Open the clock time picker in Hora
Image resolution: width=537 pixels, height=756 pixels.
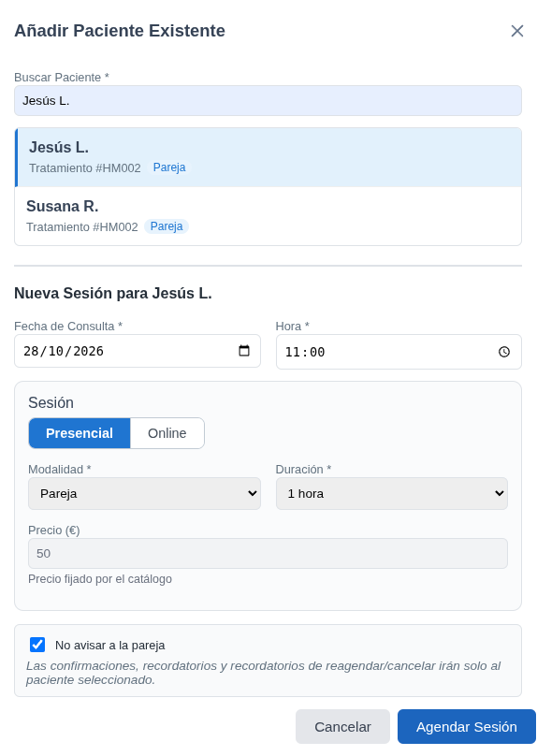coord(503,352)
